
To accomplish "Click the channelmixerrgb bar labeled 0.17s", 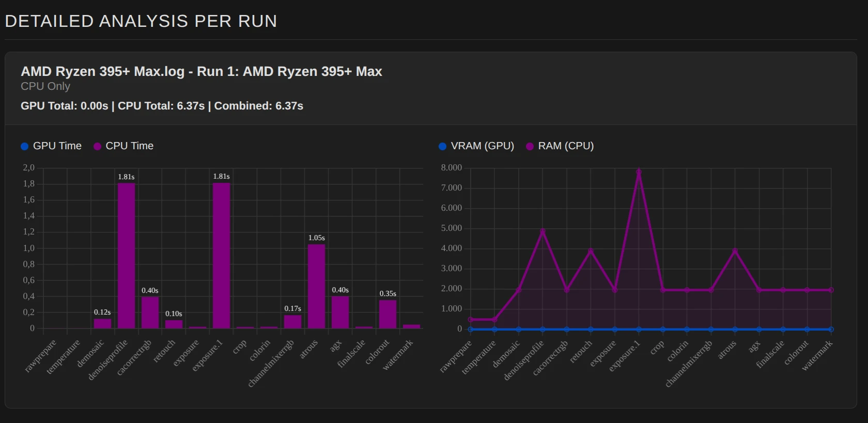I will click(292, 322).
